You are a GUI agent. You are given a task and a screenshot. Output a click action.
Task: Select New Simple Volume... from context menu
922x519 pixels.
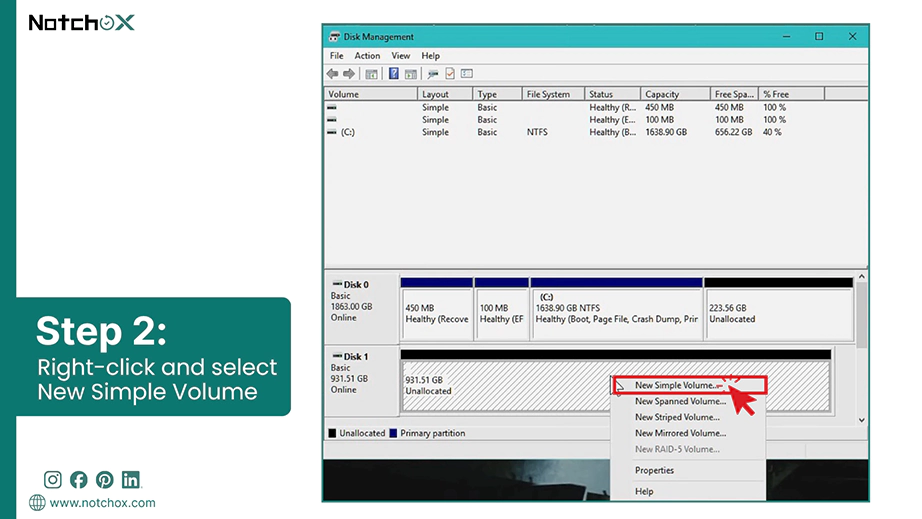click(690, 386)
